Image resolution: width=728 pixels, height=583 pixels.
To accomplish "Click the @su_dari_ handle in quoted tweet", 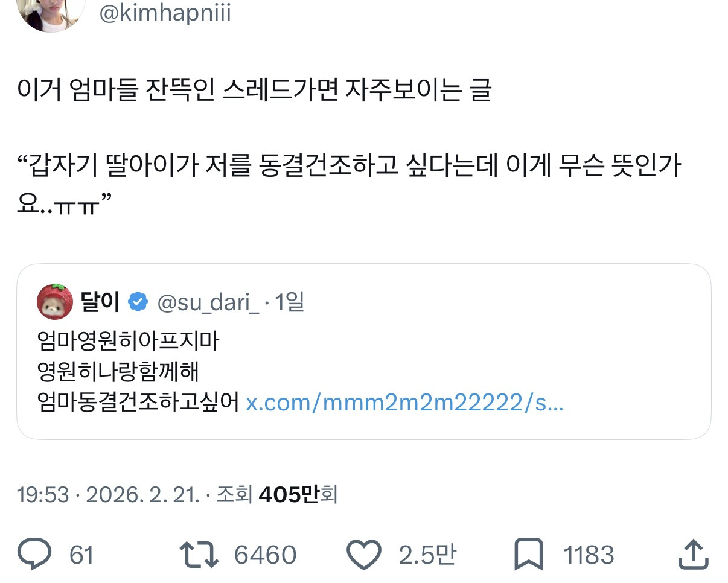I will (x=208, y=302).
